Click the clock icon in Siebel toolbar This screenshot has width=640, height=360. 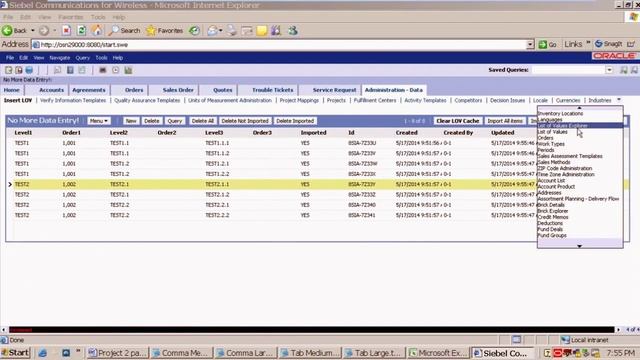pos(116,70)
